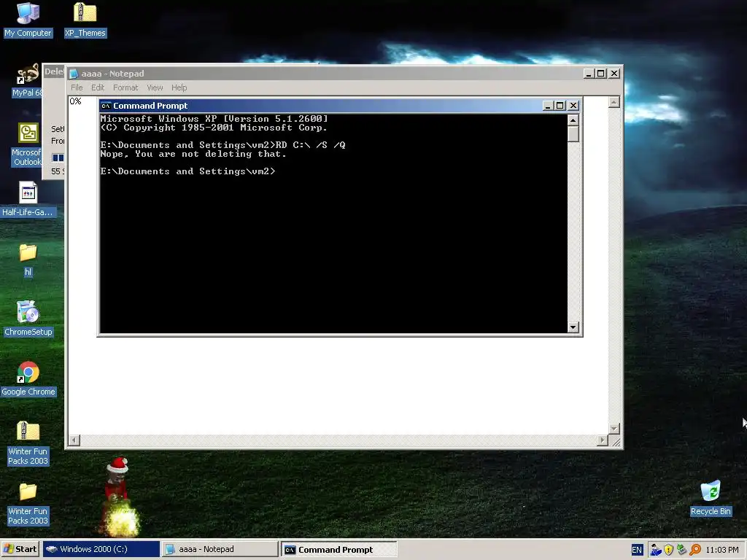Click the blue delete progress bar
The image size is (747, 560).
[x=58, y=157]
